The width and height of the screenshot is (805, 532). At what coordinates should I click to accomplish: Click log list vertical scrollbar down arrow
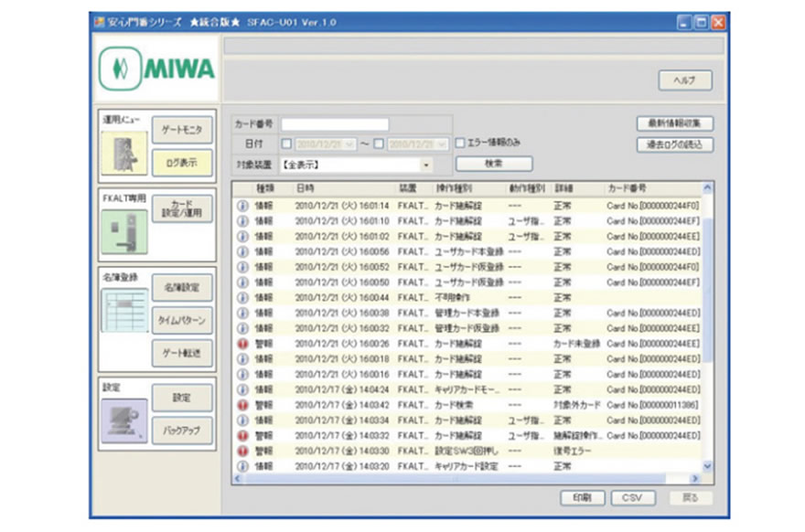pyautogui.click(x=707, y=466)
